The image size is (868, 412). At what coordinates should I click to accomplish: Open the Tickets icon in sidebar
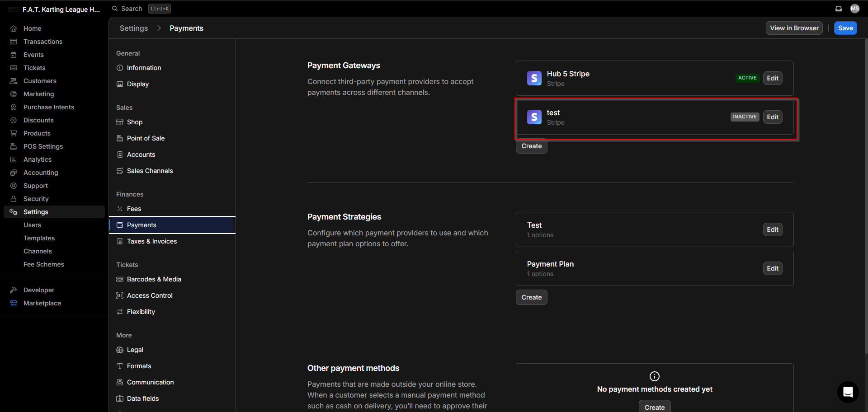pos(14,68)
